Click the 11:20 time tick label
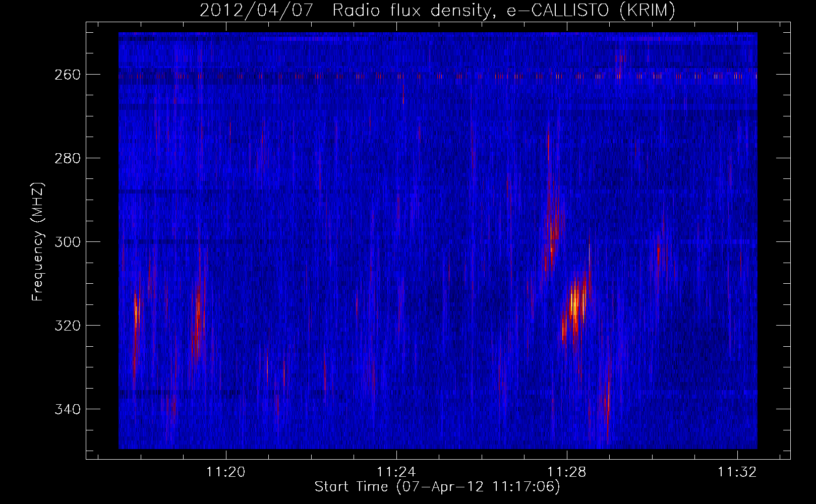Viewport: 816px width, 504px height. tap(226, 472)
